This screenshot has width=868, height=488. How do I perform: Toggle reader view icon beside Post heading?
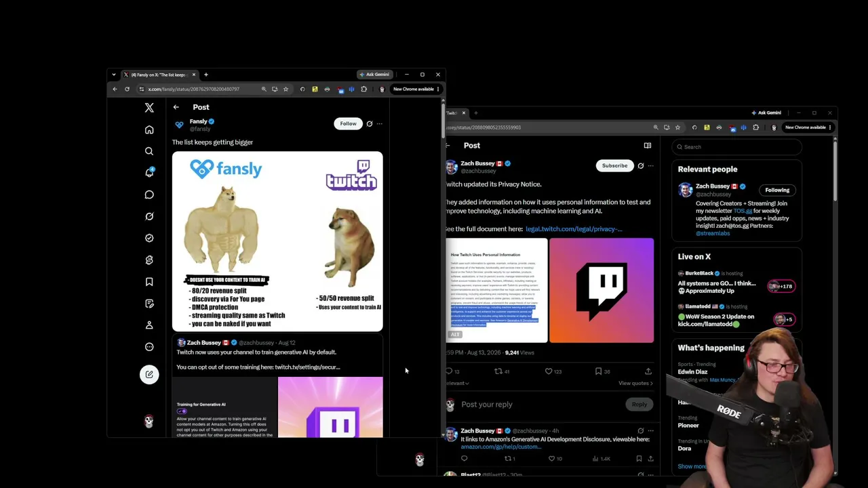648,145
